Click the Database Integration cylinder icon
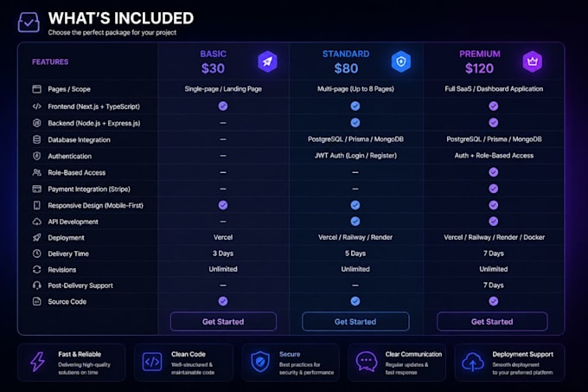The image size is (588, 392). 36,139
